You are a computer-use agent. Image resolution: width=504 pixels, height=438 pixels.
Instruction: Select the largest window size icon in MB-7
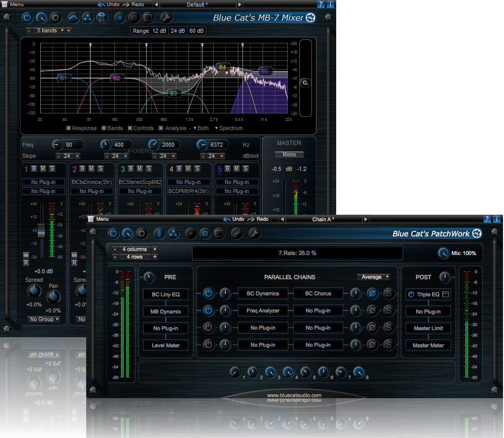click(x=148, y=18)
